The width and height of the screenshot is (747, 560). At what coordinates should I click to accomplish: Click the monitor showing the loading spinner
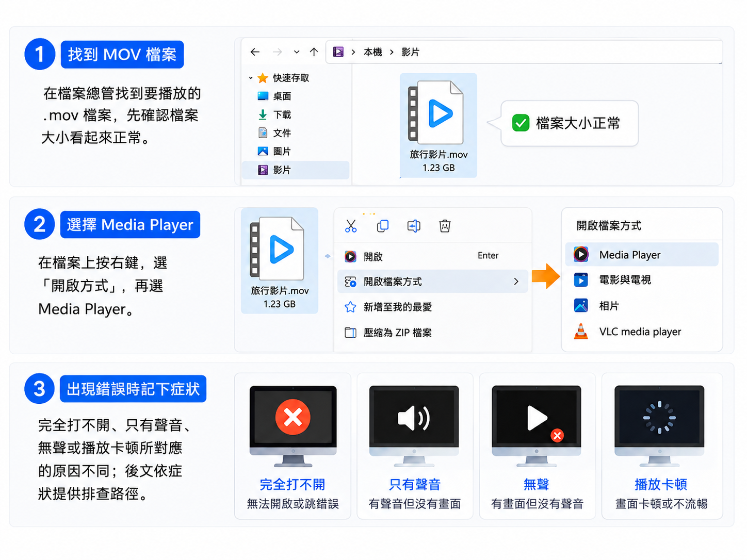[x=659, y=425]
